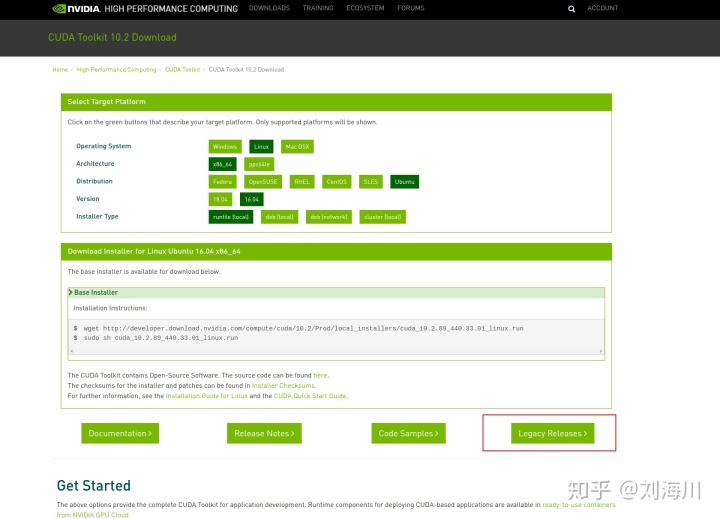Select SLES distribution
The height and width of the screenshot is (519, 720).
tap(371, 182)
